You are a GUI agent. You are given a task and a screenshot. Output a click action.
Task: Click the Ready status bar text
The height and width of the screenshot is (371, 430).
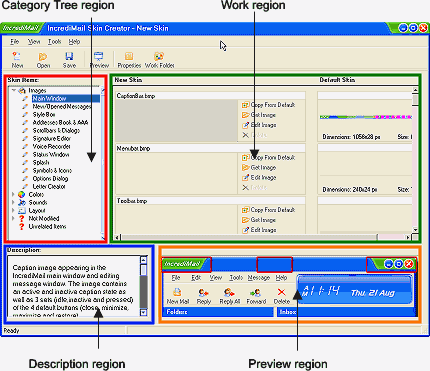pos(11,331)
